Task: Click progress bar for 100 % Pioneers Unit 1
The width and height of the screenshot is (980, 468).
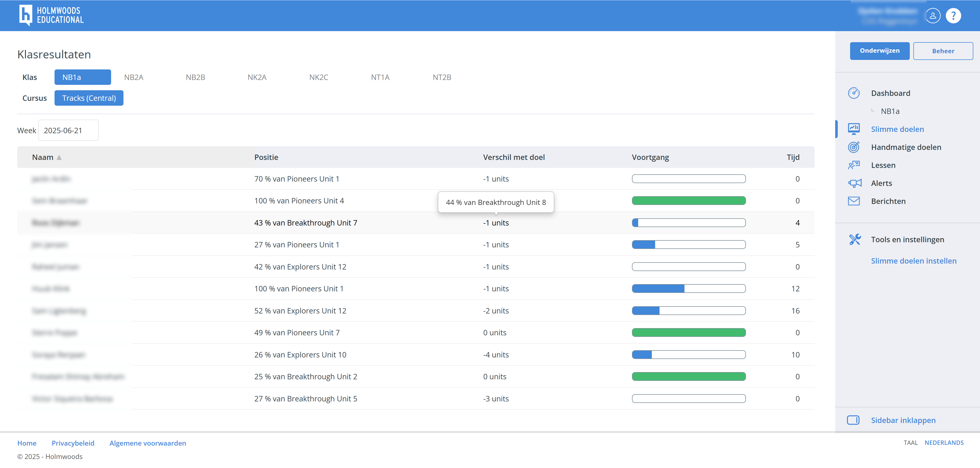Action: pos(689,289)
